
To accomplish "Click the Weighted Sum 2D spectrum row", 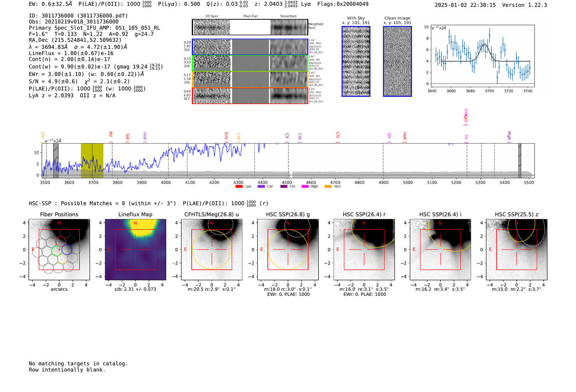I will click(250, 27).
